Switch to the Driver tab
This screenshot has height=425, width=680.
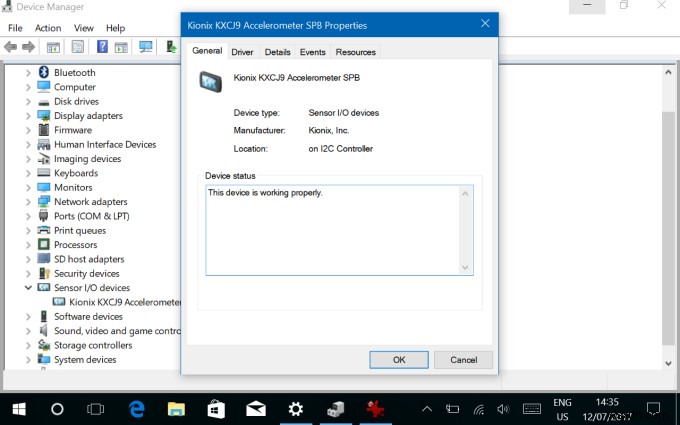click(x=242, y=52)
